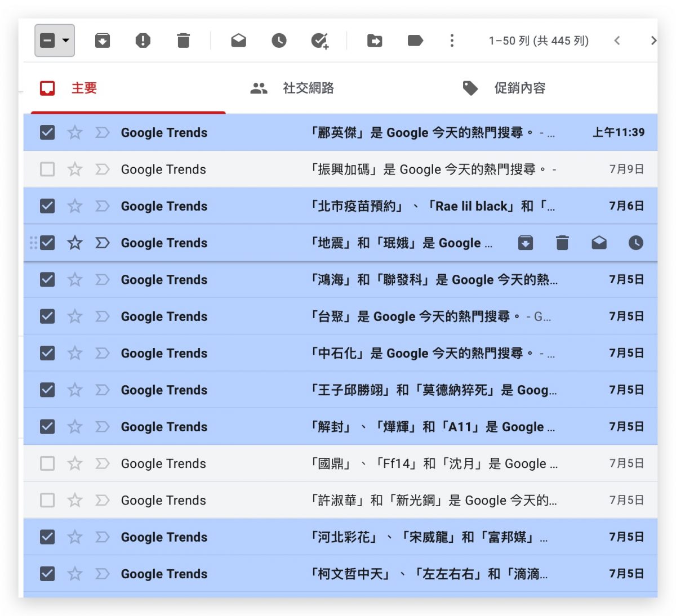
Task: Mark the 「地震」 email as read from its row
Action: pyautogui.click(x=599, y=243)
